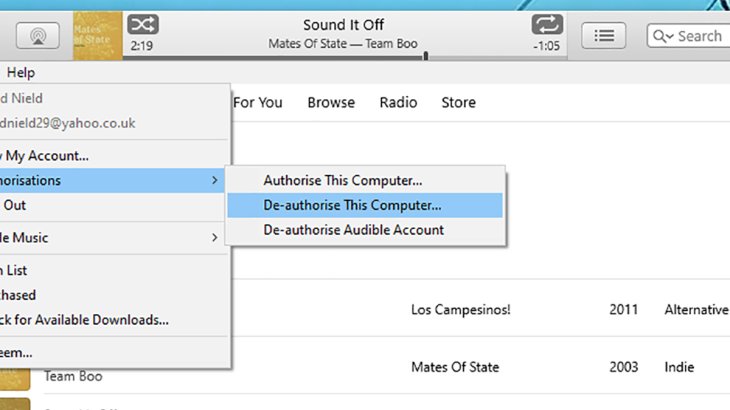Select De-authorise Audible Account
730x410 pixels.
point(353,230)
